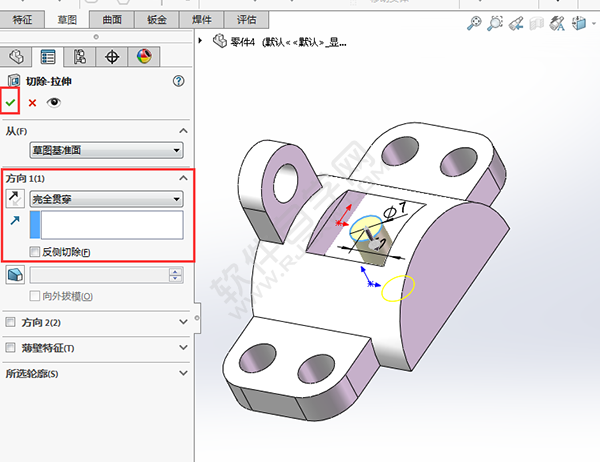
Task: Open help for 切除-拉伸
Action: [178, 81]
